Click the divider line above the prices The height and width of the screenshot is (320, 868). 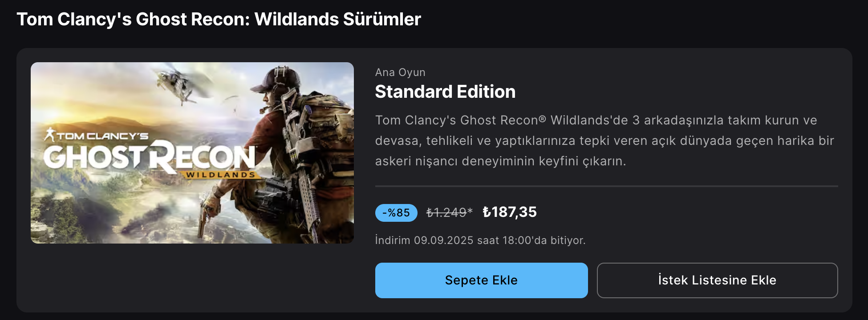pyautogui.click(x=607, y=186)
